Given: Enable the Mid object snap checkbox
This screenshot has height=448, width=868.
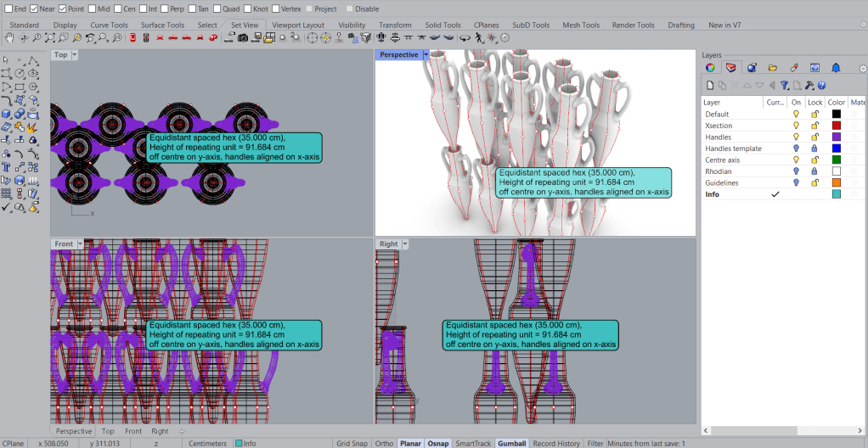Looking at the screenshot, I should tap(91, 8).
